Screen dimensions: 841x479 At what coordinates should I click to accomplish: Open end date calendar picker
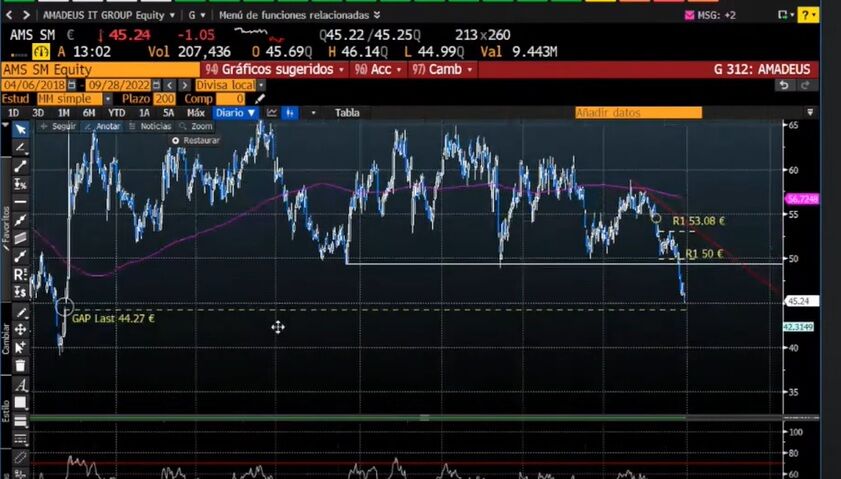tap(156, 85)
